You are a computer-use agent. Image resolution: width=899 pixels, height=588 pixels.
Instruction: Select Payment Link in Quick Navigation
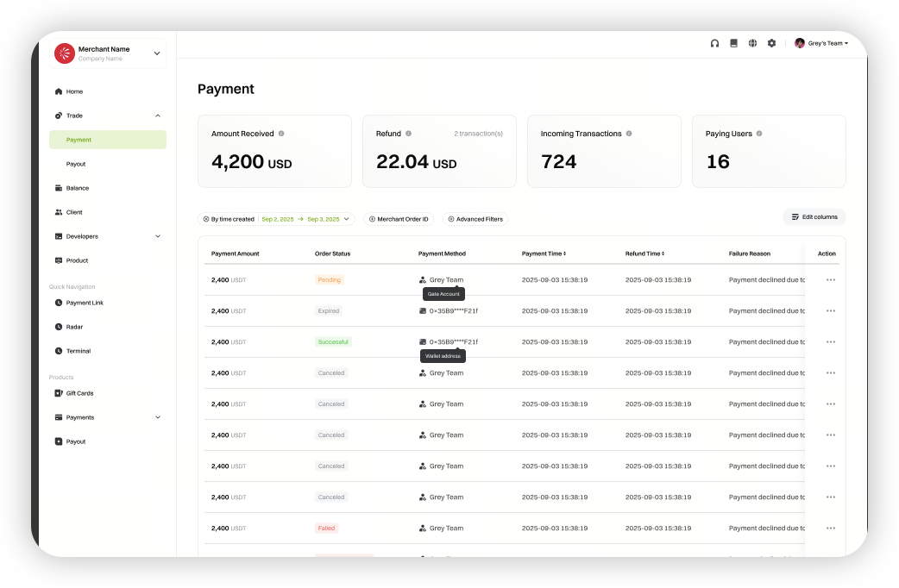click(x=85, y=303)
